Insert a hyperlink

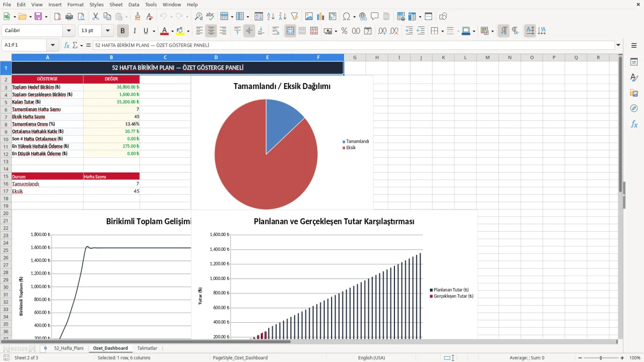pyautogui.click(x=363, y=17)
